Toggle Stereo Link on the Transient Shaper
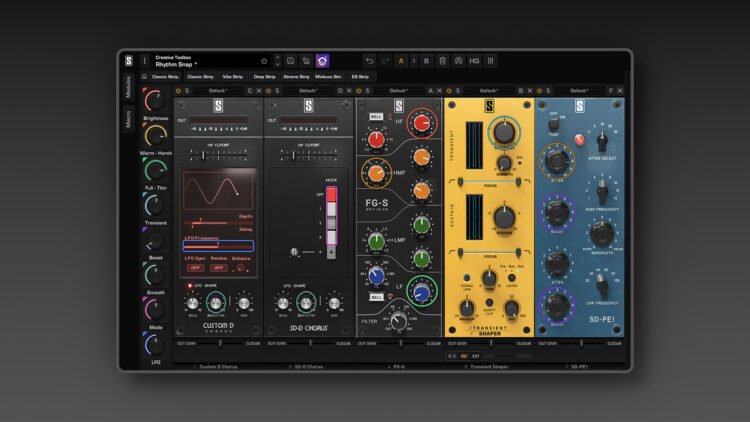 click(x=466, y=278)
